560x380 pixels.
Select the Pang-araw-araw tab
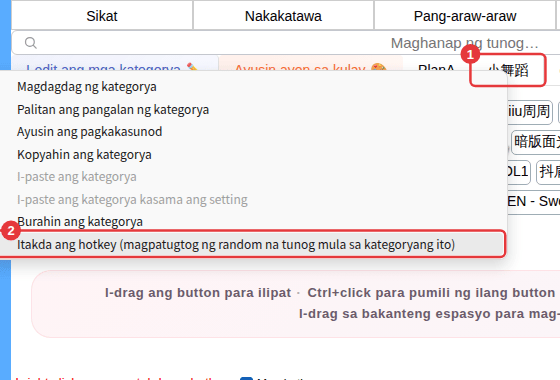pos(465,16)
